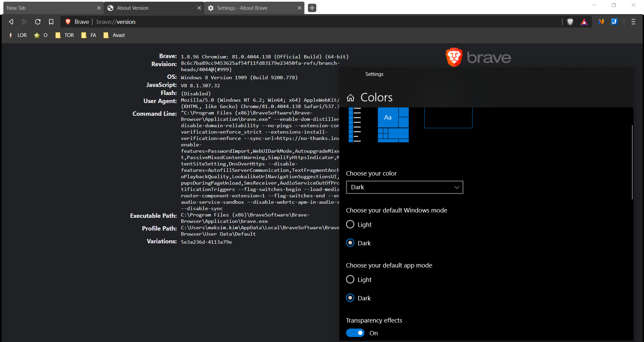Bookmark this page with bookmark icon
This screenshot has width=644, height=342.
pos(51,22)
